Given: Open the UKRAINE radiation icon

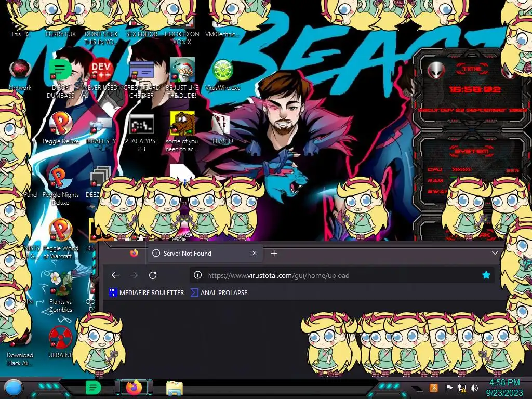Looking at the screenshot, I should (x=60, y=343).
